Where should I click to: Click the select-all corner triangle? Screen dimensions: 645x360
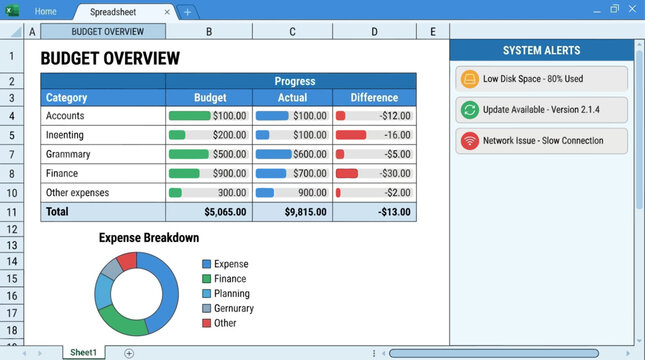(x=16, y=32)
